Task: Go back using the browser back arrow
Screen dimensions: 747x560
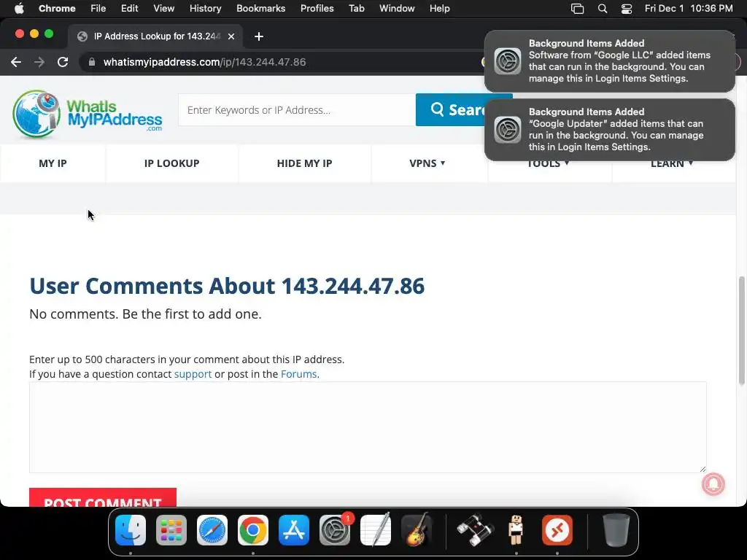Action: click(16, 62)
